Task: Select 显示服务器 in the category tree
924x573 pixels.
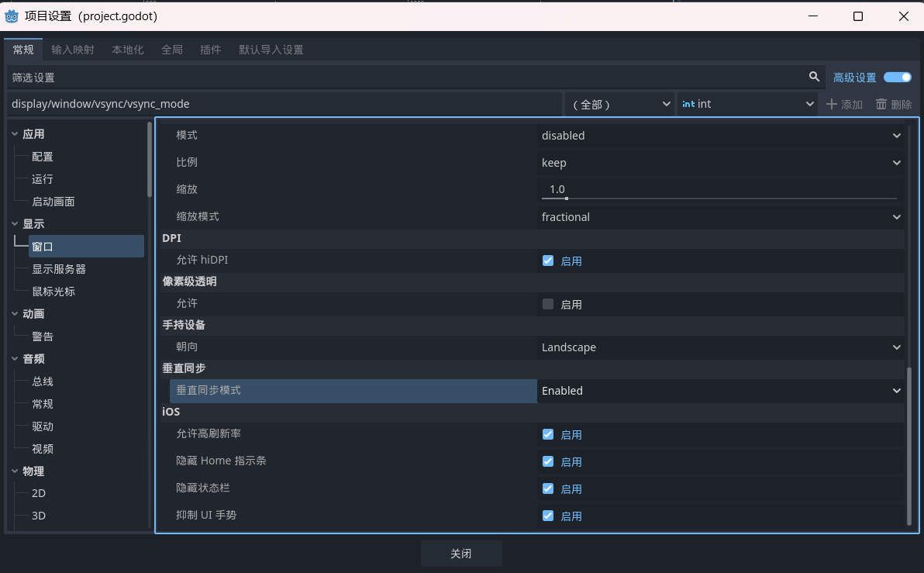Action: pyautogui.click(x=59, y=269)
